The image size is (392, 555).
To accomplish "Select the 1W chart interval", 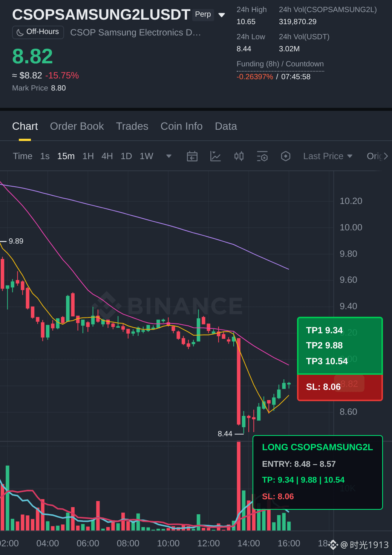I will click(147, 156).
